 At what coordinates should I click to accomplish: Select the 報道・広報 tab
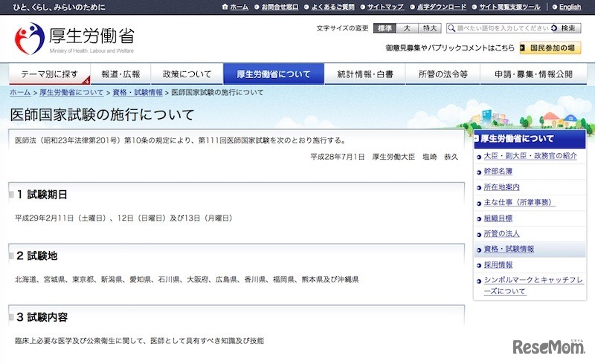120,74
